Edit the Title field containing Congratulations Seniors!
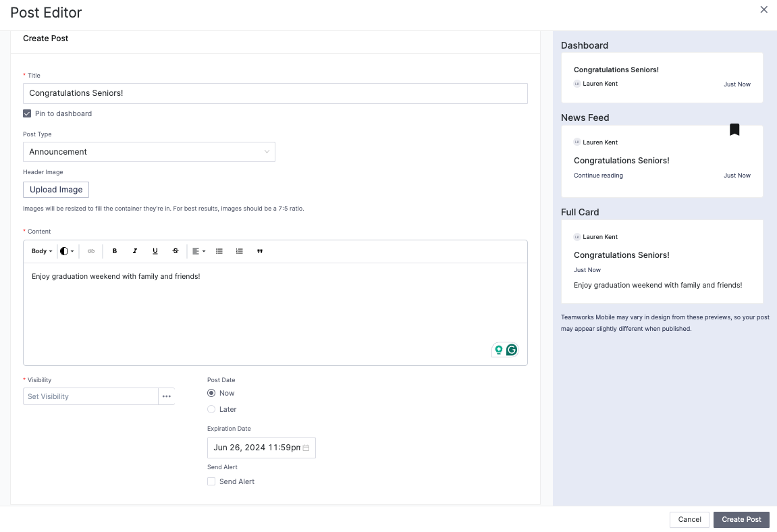The height and width of the screenshot is (532, 777). tap(275, 94)
